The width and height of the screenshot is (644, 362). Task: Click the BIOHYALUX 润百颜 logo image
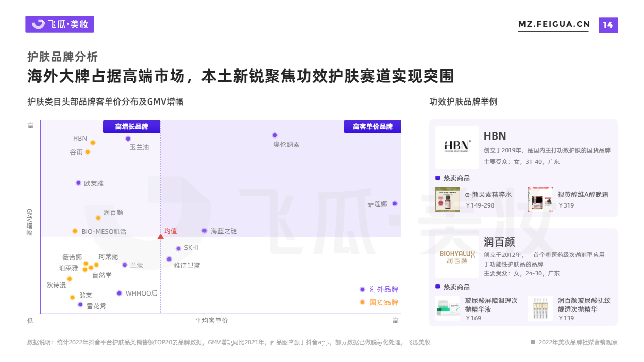click(457, 256)
